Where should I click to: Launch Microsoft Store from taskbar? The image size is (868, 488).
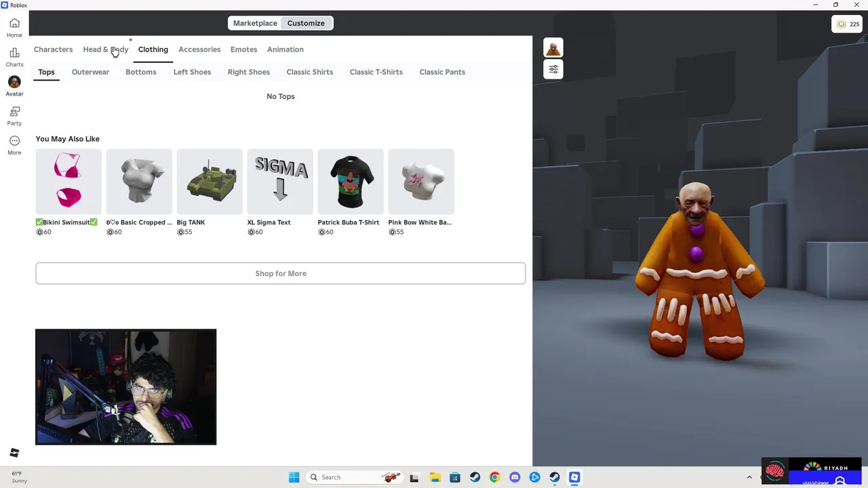(455, 477)
